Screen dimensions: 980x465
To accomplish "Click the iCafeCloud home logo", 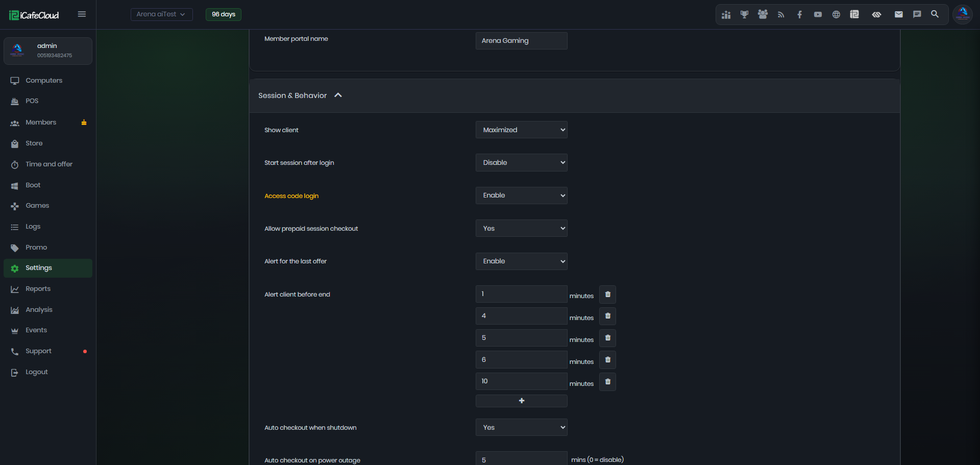I will point(34,15).
